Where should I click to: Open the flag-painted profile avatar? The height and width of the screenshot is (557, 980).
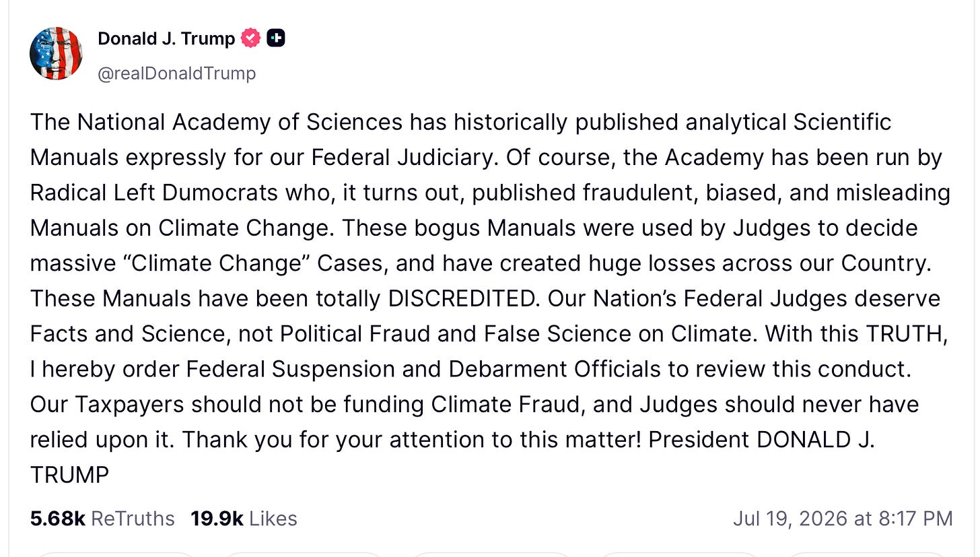coord(57,54)
